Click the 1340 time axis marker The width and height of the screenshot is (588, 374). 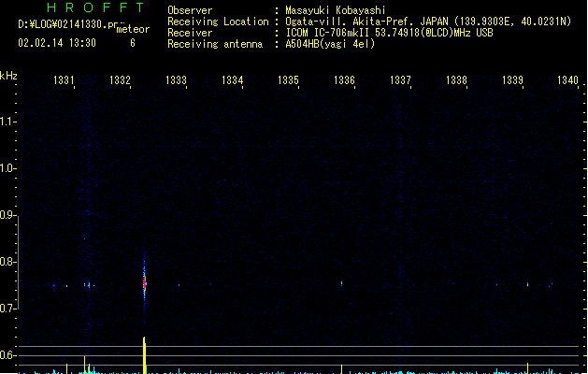coord(567,79)
